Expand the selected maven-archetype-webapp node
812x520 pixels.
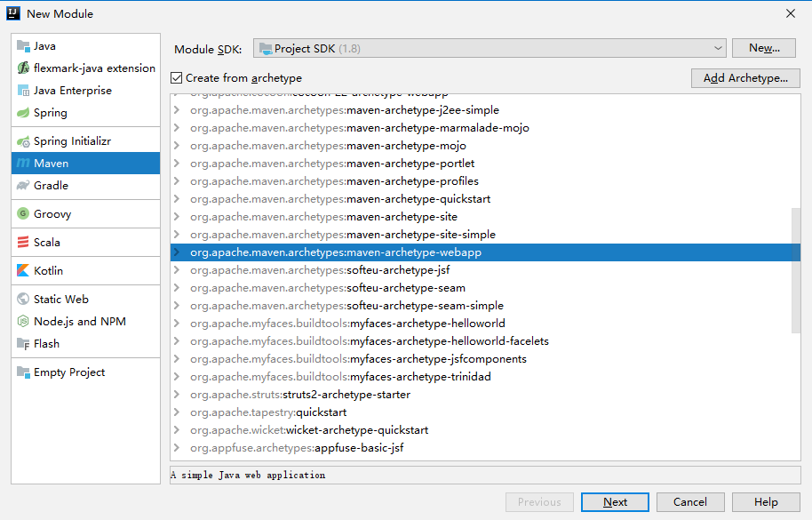tap(177, 252)
